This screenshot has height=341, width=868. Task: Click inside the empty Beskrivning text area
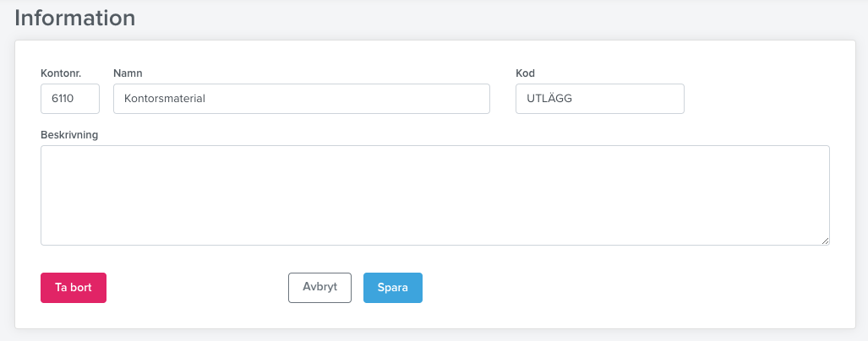click(x=435, y=195)
